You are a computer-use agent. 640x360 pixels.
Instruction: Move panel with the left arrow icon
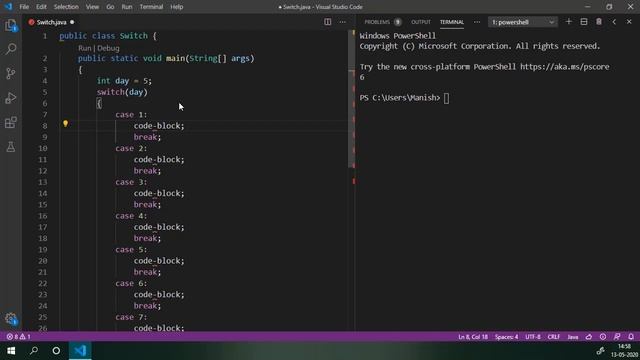click(x=614, y=22)
